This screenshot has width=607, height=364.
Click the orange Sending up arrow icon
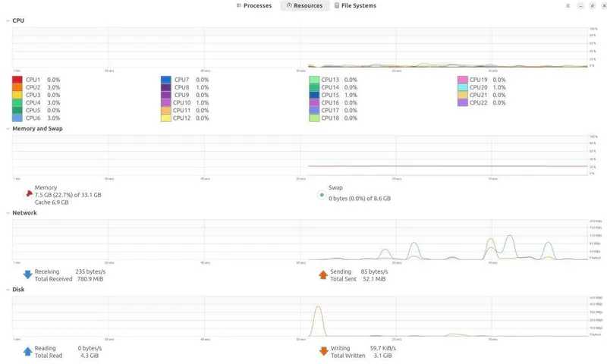pos(323,275)
